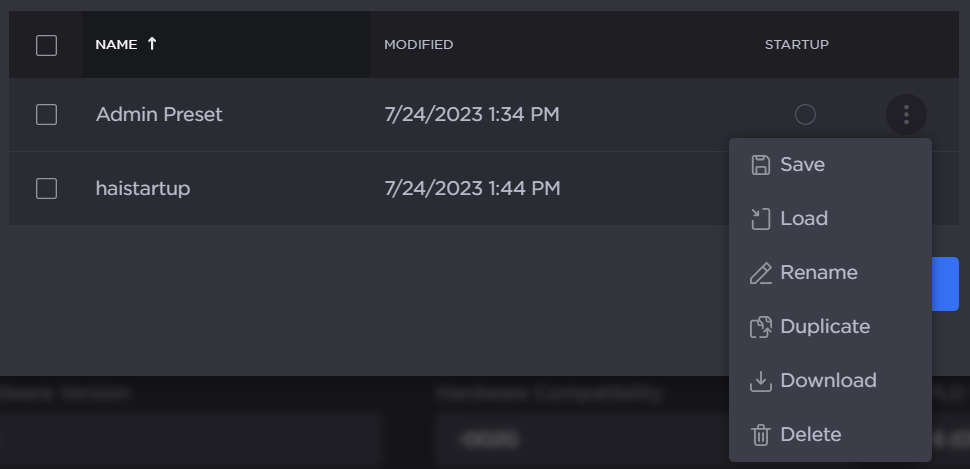Click the haistartup preset name
Screen dimensions: 970x469
coord(143,188)
